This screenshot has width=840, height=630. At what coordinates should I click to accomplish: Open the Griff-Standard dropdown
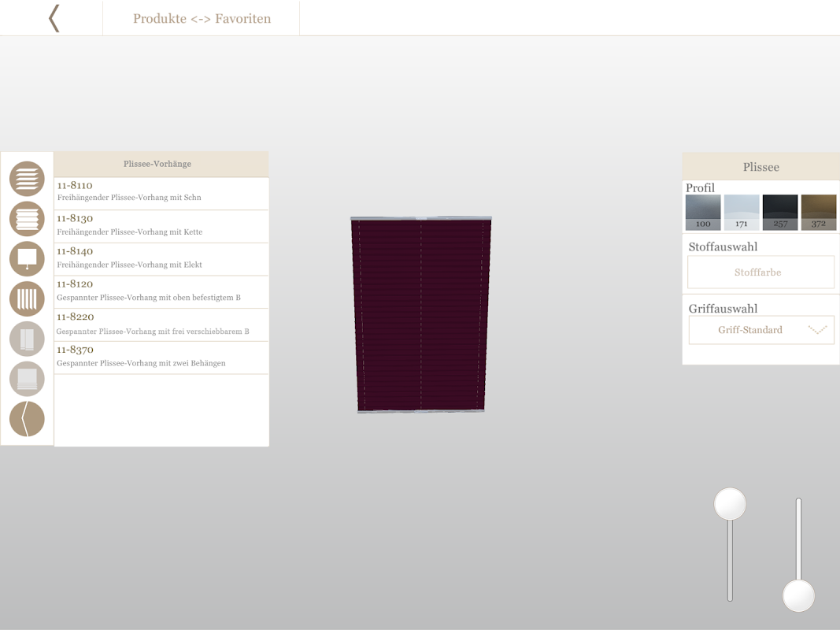pyautogui.click(x=760, y=329)
